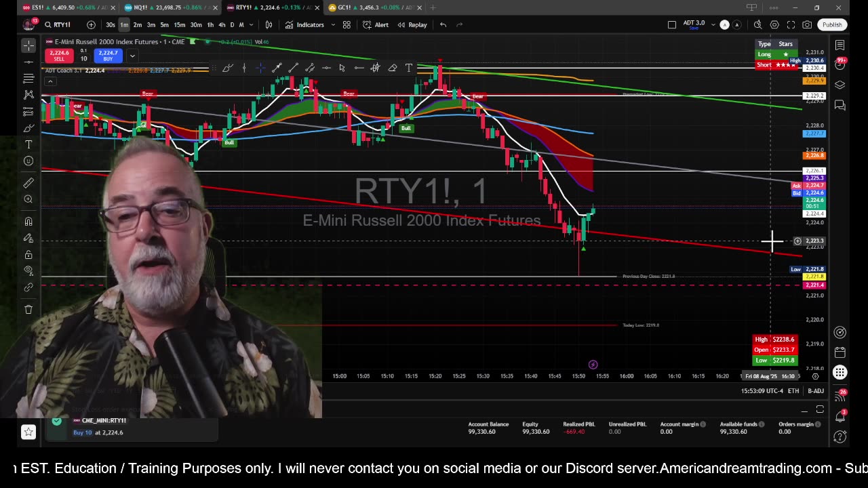This screenshot has width=868, height=488.
Task: Click the blue BUY 2,224.7 button
Action: (108, 56)
